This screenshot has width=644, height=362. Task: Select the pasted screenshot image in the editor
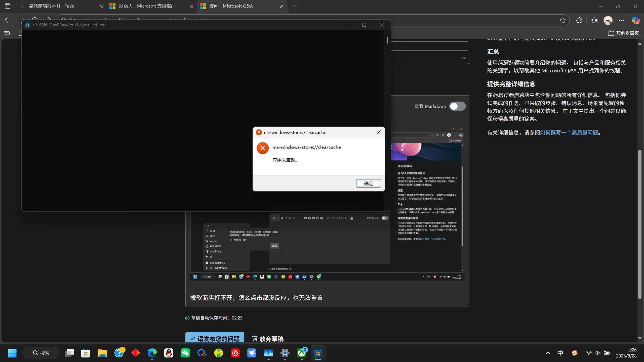pos(327,246)
